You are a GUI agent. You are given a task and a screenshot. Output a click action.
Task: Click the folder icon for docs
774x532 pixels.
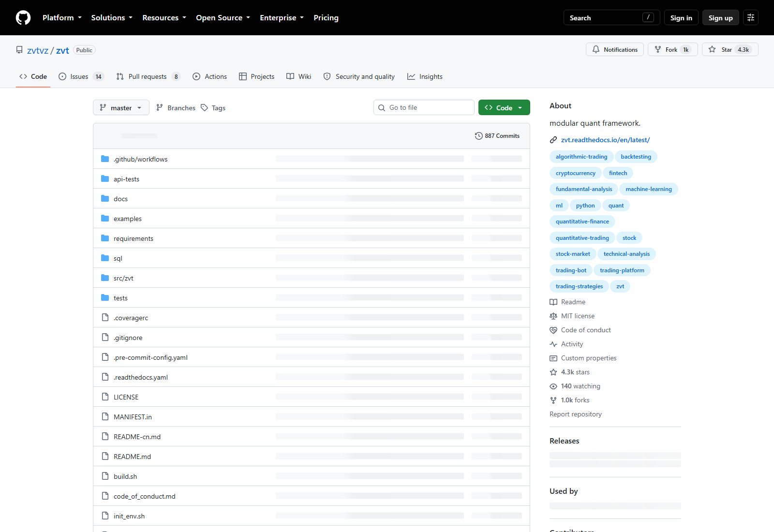pos(105,199)
